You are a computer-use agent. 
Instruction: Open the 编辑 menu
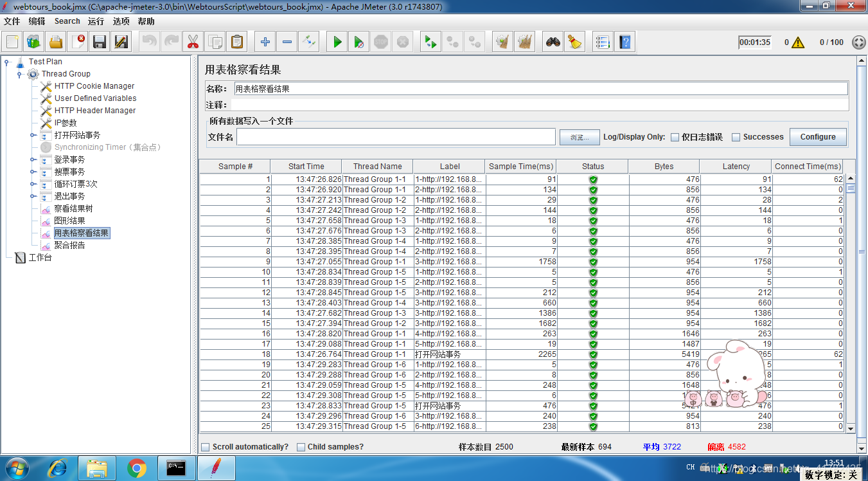[x=37, y=21]
